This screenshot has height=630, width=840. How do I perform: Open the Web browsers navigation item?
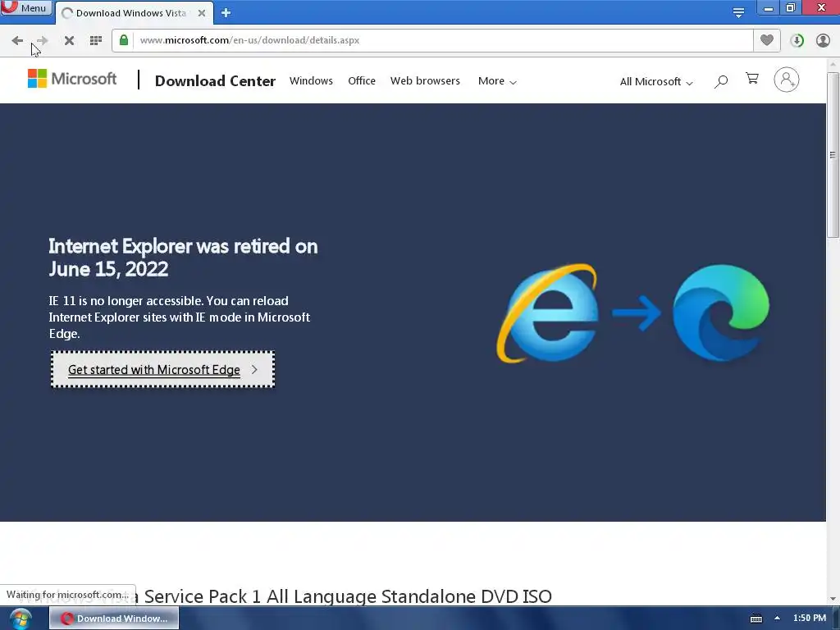point(425,81)
